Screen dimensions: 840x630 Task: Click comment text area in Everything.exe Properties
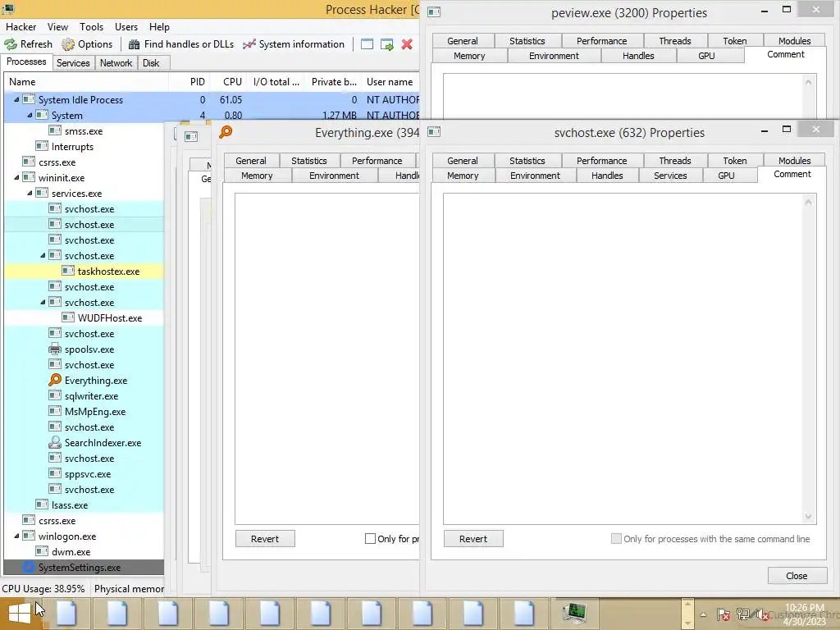(x=326, y=358)
